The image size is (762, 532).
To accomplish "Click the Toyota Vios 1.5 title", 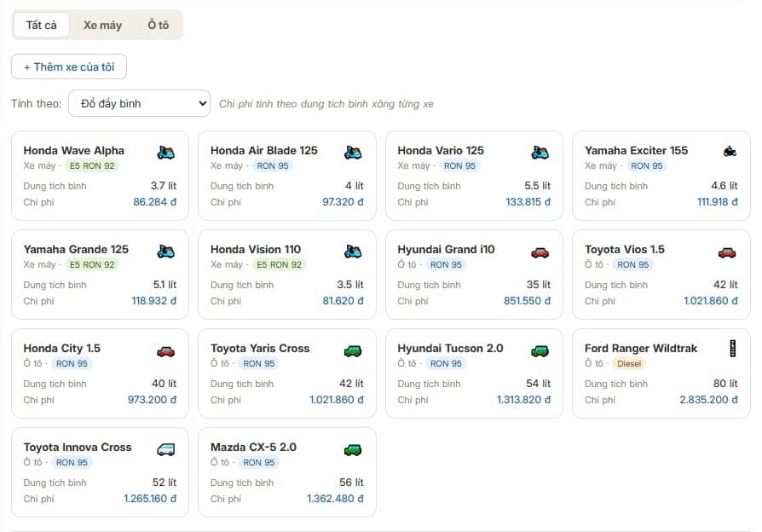I will (x=625, y=249).
